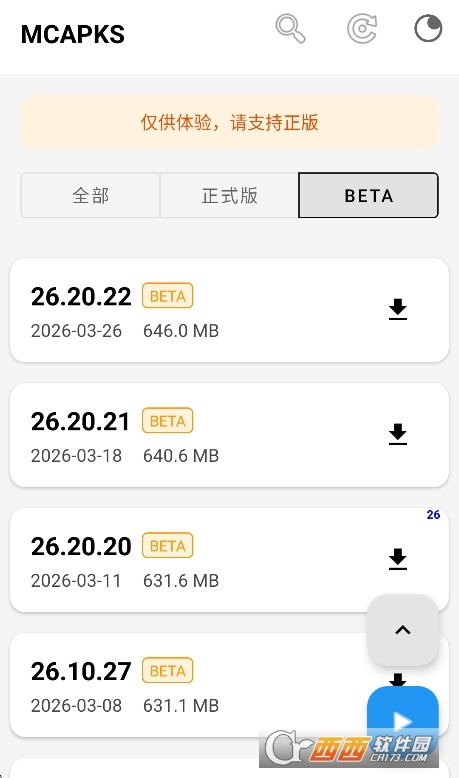
Task: Tap the small 26 corner badge
Action: pos(433,515)
